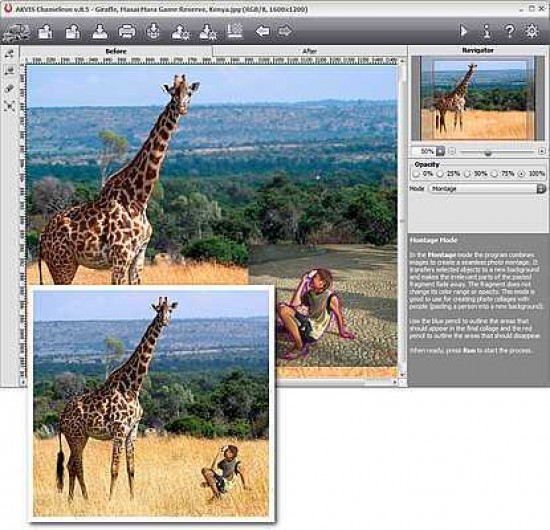
Task: Open Preferences via the gear icon
Action: coord(532,31)
